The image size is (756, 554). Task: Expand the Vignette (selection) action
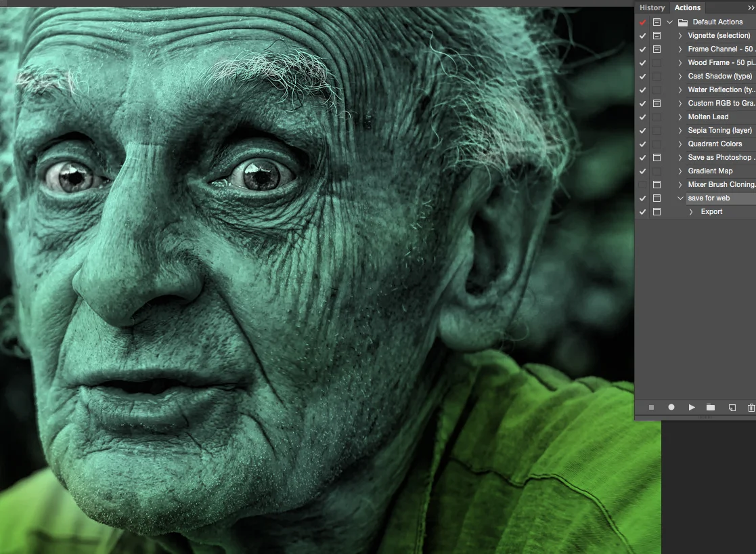680,36
